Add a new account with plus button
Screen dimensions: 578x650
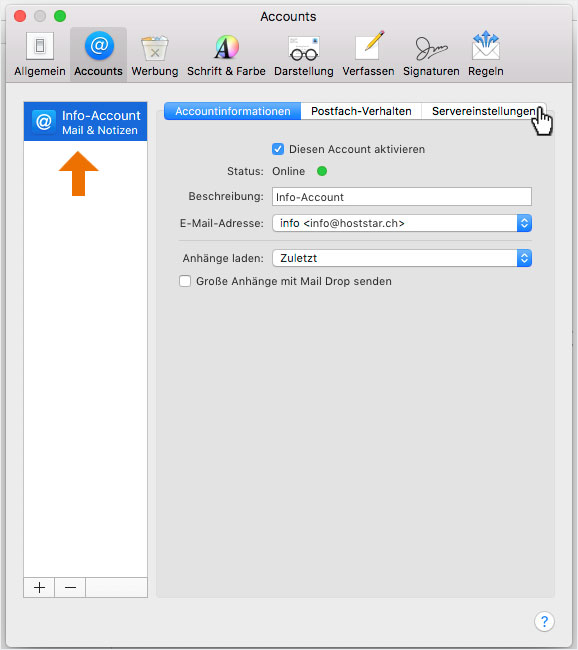[39, 587]
